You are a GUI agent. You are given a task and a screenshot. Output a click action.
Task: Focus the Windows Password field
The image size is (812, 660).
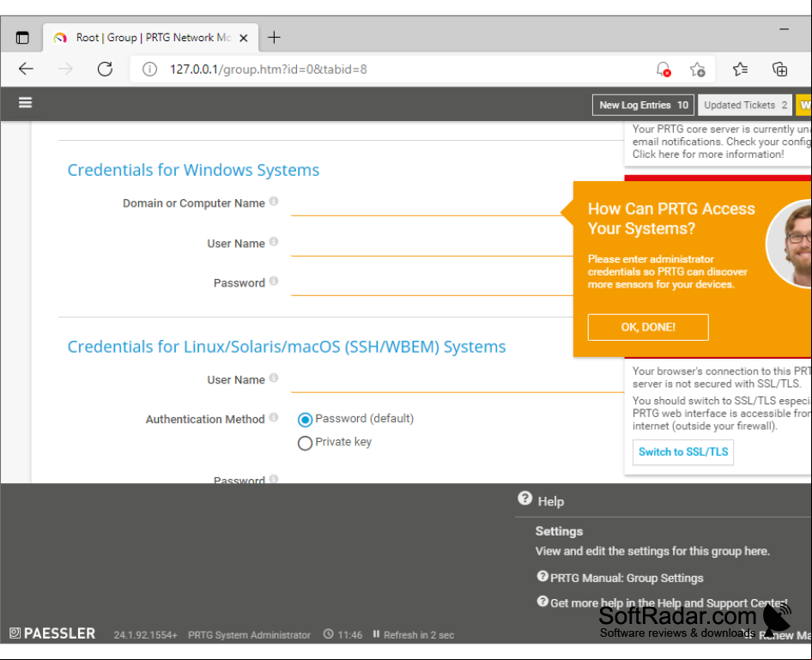coord(432,285)
